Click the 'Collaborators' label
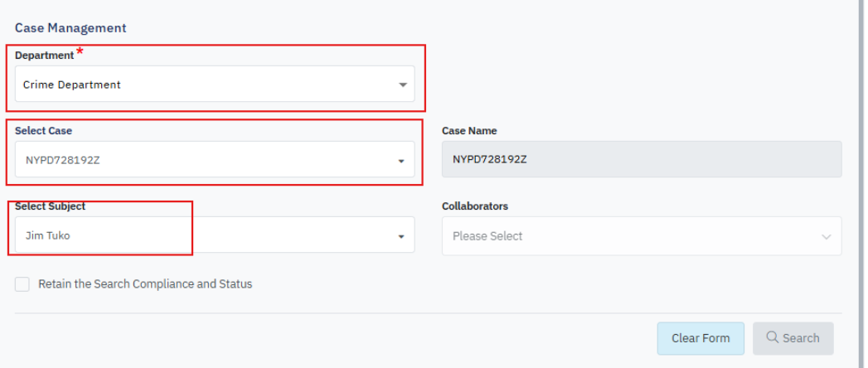The width and height of the screenshot is (868, 368). [475, 206]
